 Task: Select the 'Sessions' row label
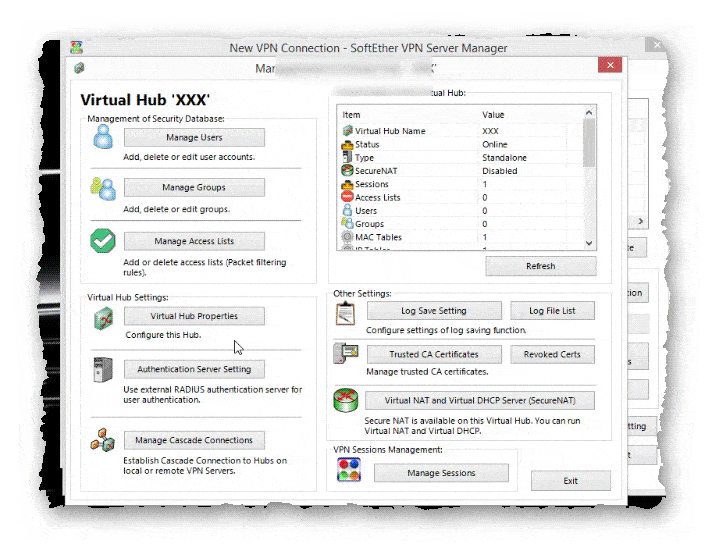[x=372, y=184]
